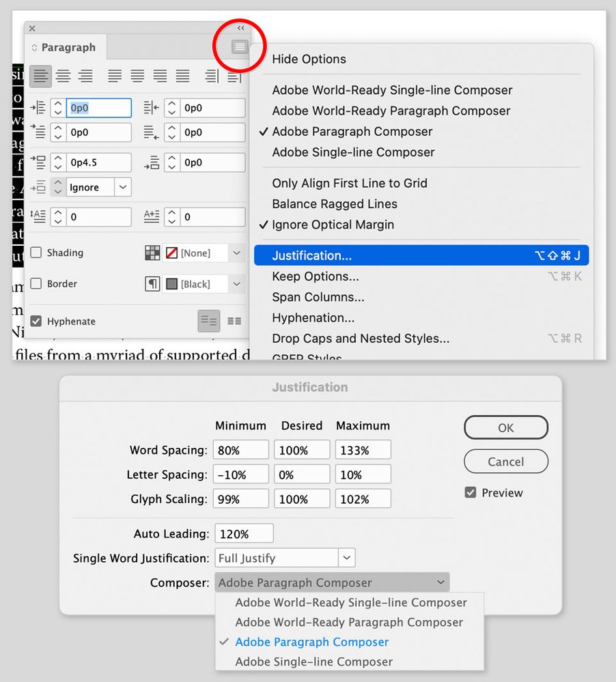Click Word Spacing Maximum 133% field
Screen dimensions: 616x682
[363, 450]
